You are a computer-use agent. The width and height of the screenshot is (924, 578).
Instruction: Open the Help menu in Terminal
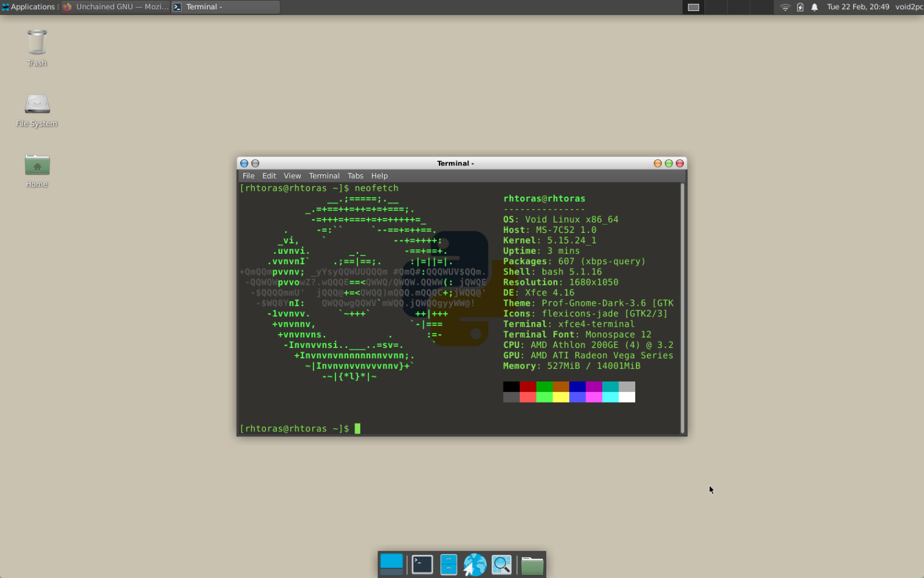pos(379,176)
